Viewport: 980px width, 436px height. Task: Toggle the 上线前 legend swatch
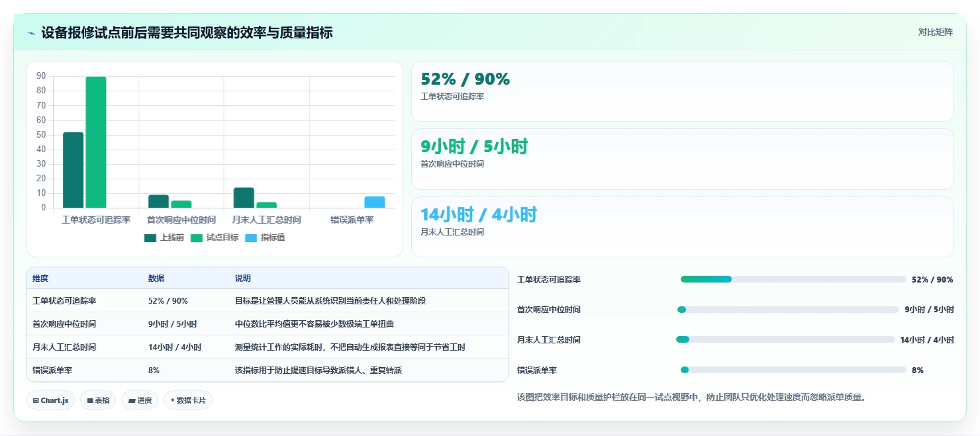click(150, 238)
